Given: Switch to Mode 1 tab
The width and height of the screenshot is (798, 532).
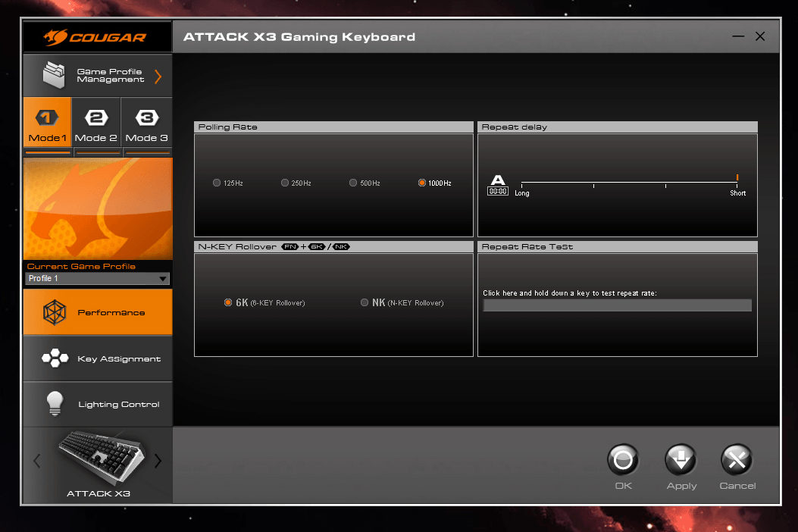Looking at the screenshot, I should [x=47, y=122].
